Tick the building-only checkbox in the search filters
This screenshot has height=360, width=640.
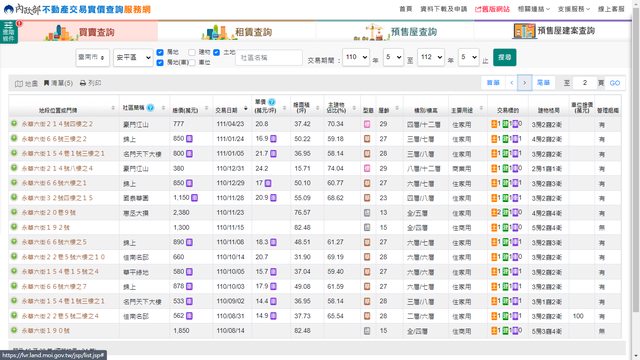pos(192,52)
